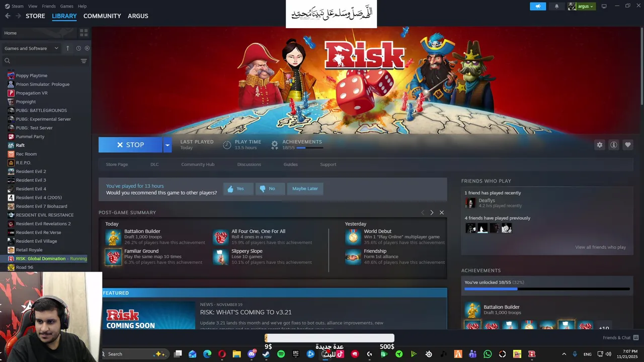The height and width of the screenshot is (362, 644).
Task: Click the Maybe Later button
Action: point(305,189)
